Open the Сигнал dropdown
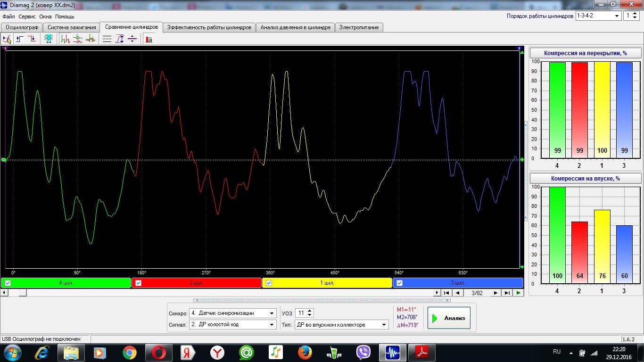644x362 pixels. pos(233,324)
